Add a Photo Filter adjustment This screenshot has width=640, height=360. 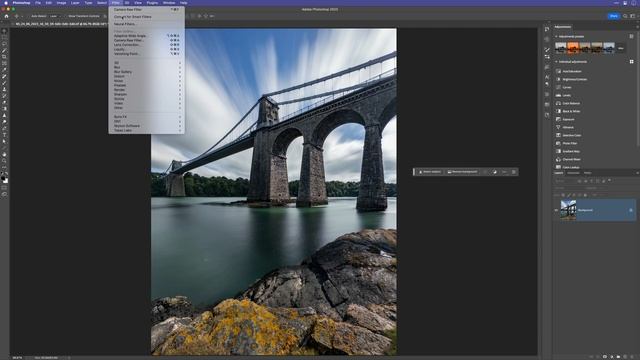point(570,143)
